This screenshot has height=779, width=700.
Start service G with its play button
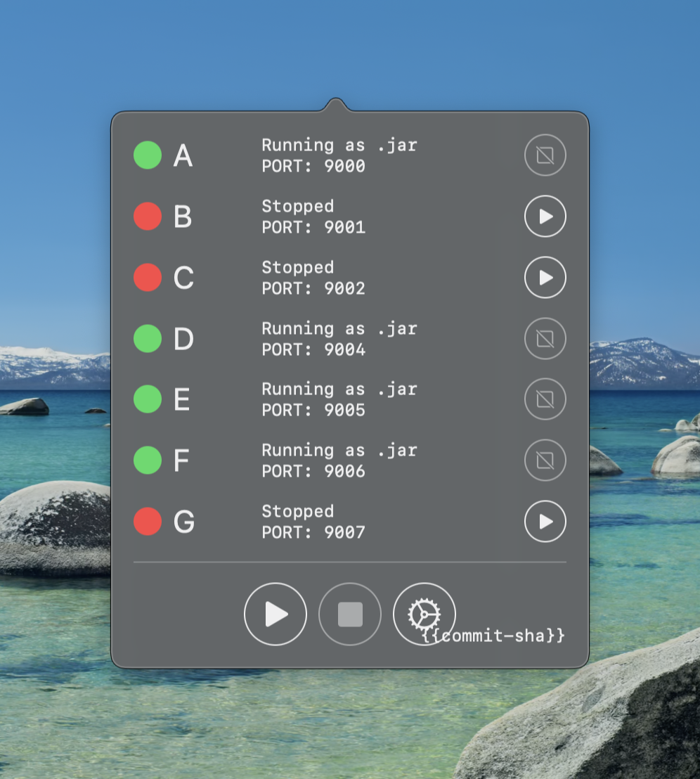[x=545, y=522]
